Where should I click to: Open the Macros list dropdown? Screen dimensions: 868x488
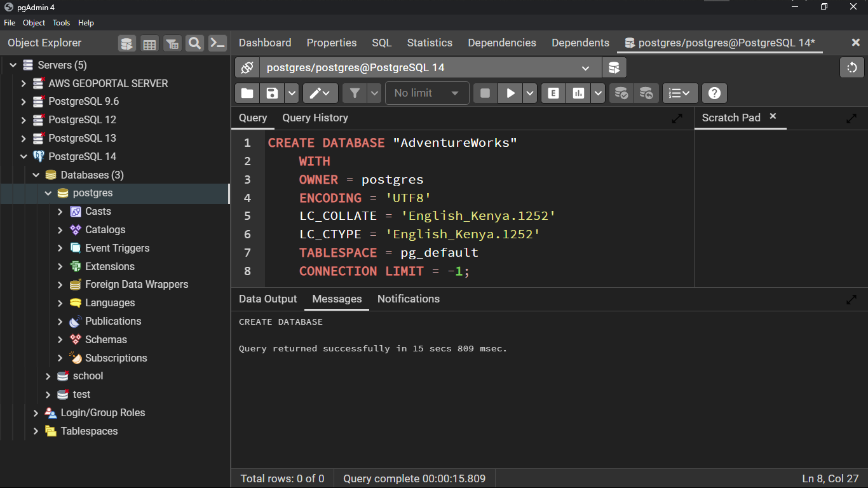click(681, 93)
